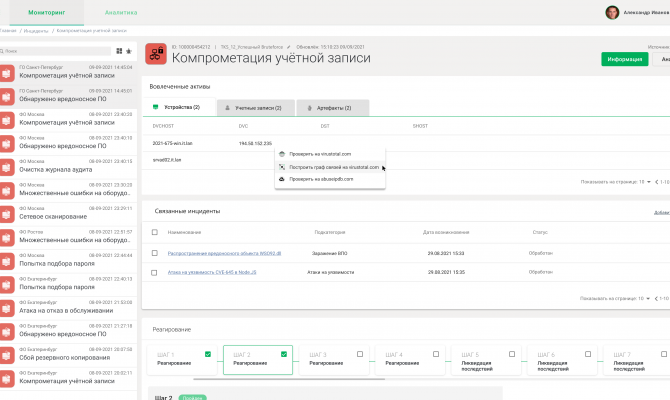
Task: Open rows-per-page dropdown in related incidents table
Action: [x=642, y=298]
